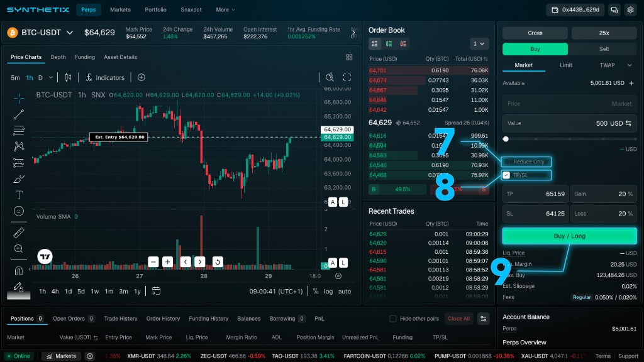Viewport: 644px width, 362px height.
Task: Select the chart zoom-in tool
Action: [x=18, y=249]
